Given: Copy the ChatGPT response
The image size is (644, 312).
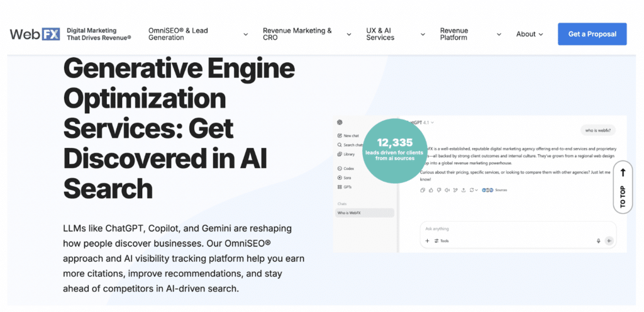Looking at the screenshot, I should tap(423, 190).
